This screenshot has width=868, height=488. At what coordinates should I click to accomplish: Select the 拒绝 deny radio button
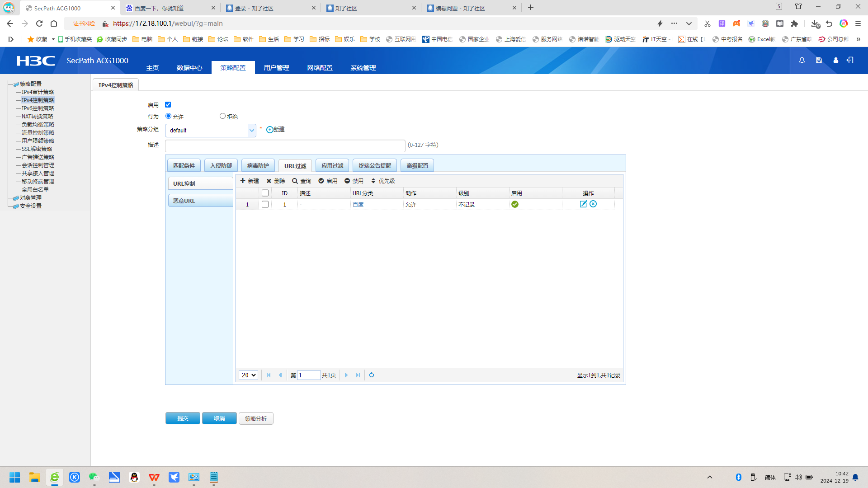click(x=222, y=116)
